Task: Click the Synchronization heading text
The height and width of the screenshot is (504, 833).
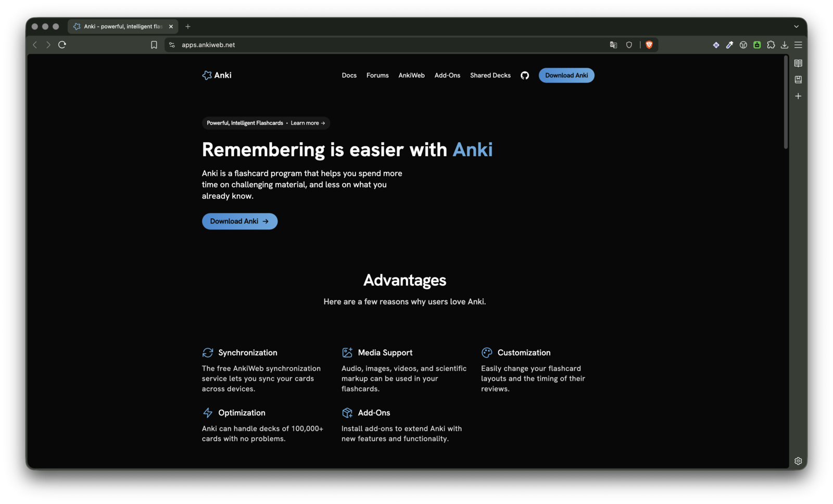Action: pyautogui.click(x=248, y=353)
